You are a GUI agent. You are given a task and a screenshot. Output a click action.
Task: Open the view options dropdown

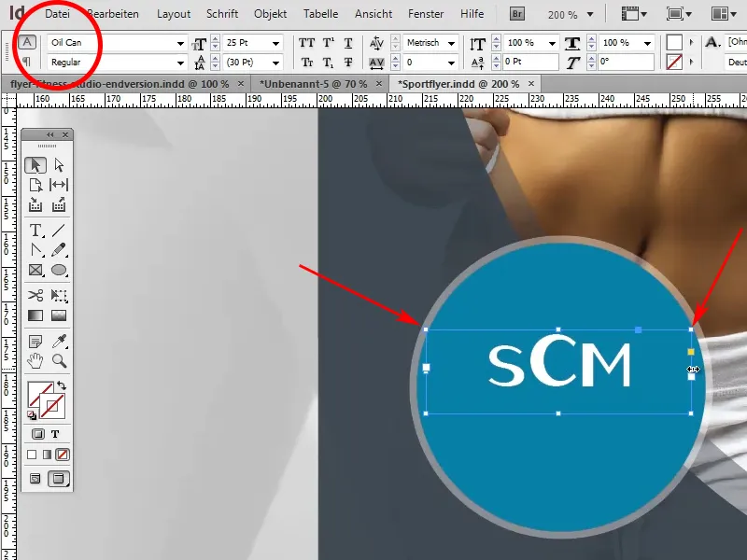pyautogui.click(x=636, y=14)
